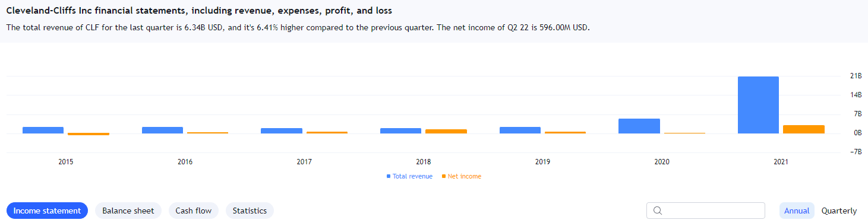
Task: Select the 2015 negative net income bar
Action: (x=89, y=134)
